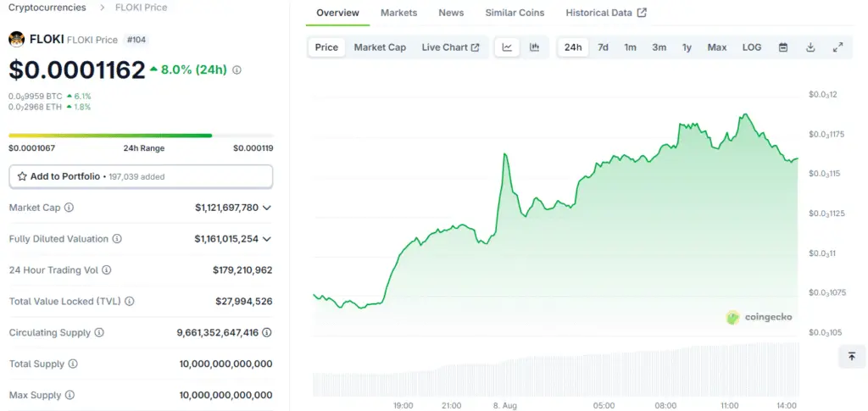
Task: Click the #104 rank badge
Action: tap(136, 40)
